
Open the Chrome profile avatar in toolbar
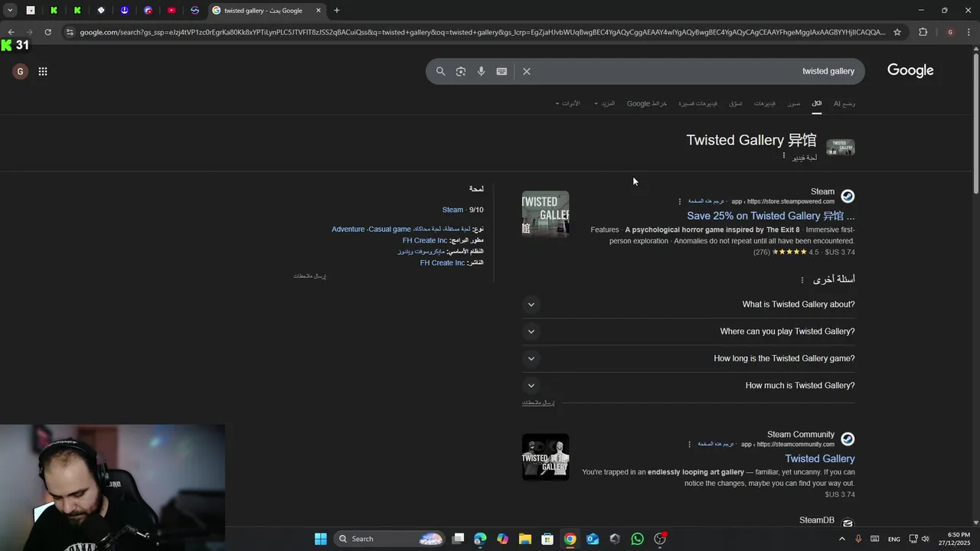tap(950, 32)
